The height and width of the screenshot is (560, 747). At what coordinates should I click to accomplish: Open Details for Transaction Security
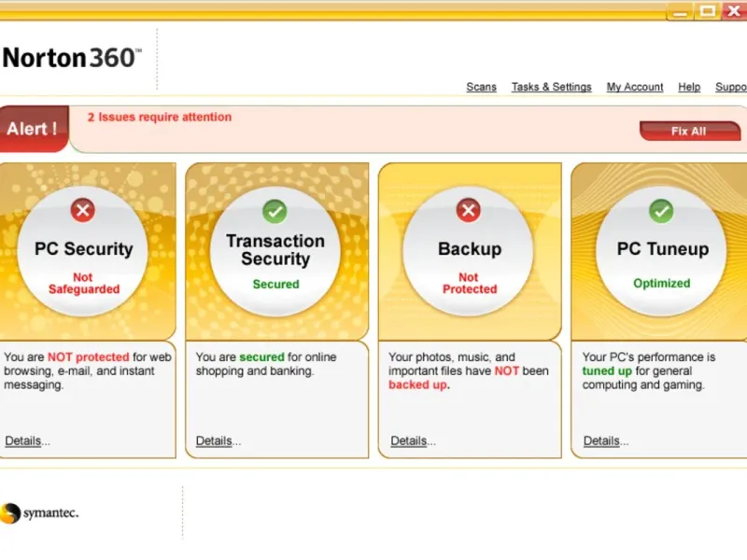point(218,441)
